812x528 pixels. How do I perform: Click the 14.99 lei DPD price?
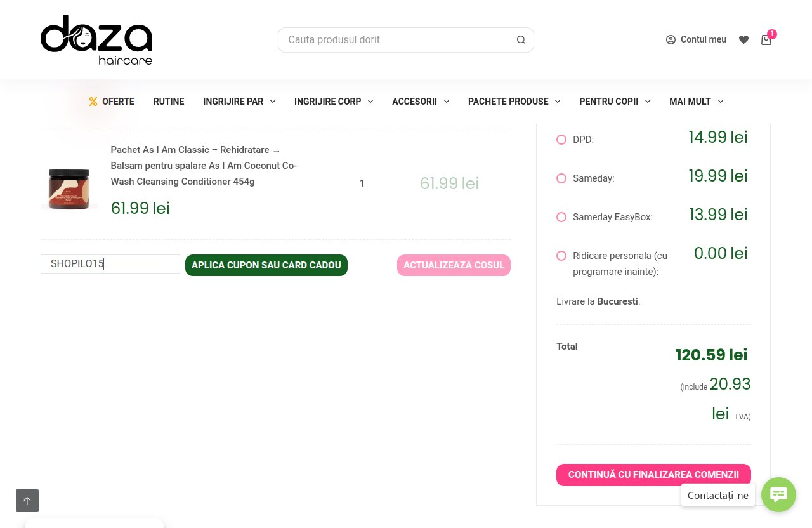point(718,137)
